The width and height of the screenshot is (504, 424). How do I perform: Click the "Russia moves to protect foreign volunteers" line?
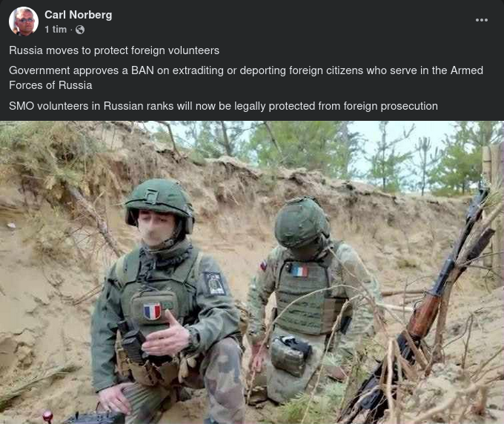point(114,50)
